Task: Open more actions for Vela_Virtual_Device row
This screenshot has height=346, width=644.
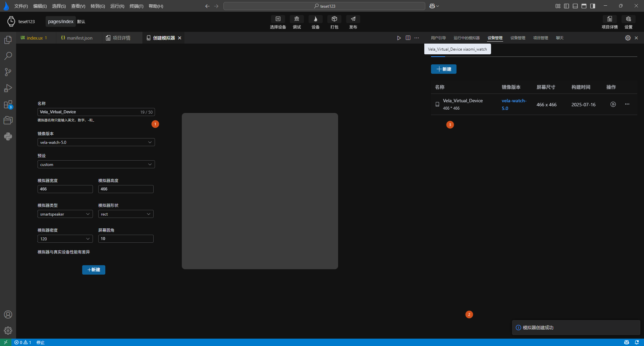Action: (x=627, y=104)
